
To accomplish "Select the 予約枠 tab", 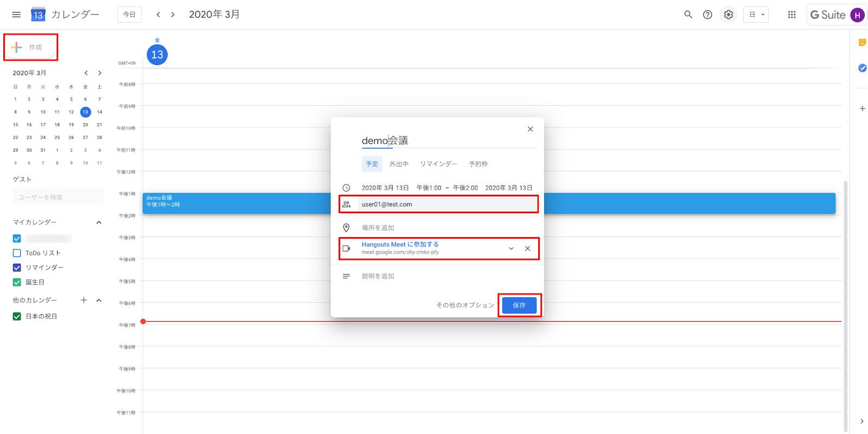I will pyautogui.click(x=478, y=164).
